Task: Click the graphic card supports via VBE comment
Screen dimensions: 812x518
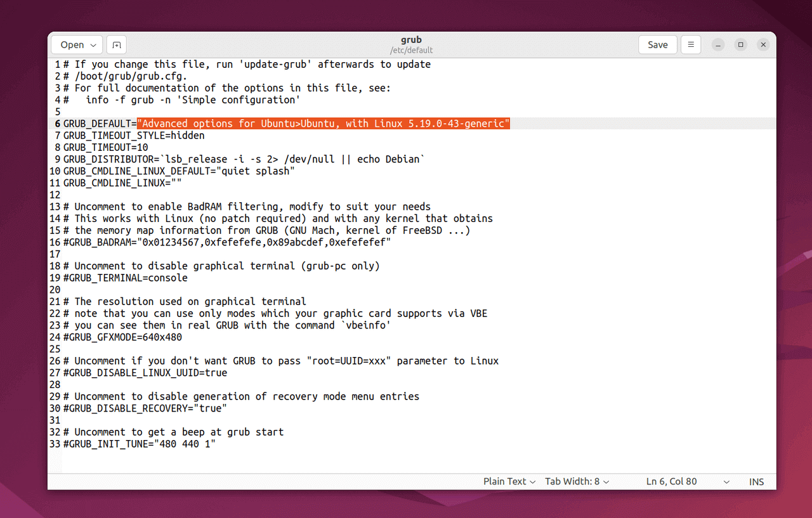Action: (275, 313)
